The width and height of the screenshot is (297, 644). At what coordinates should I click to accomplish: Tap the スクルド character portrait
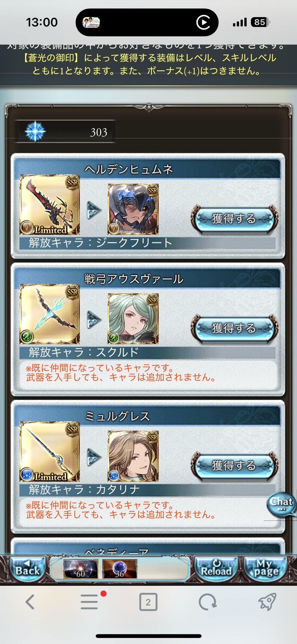click(133, 319)
